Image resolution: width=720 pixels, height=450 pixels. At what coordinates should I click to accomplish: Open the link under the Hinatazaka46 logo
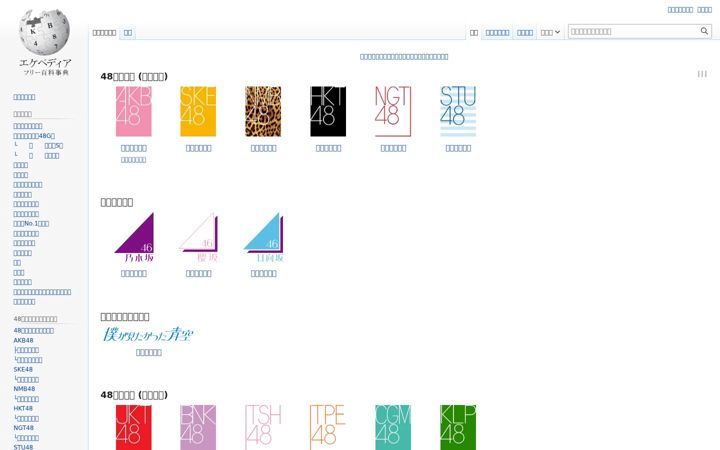(x=263, y=274)
